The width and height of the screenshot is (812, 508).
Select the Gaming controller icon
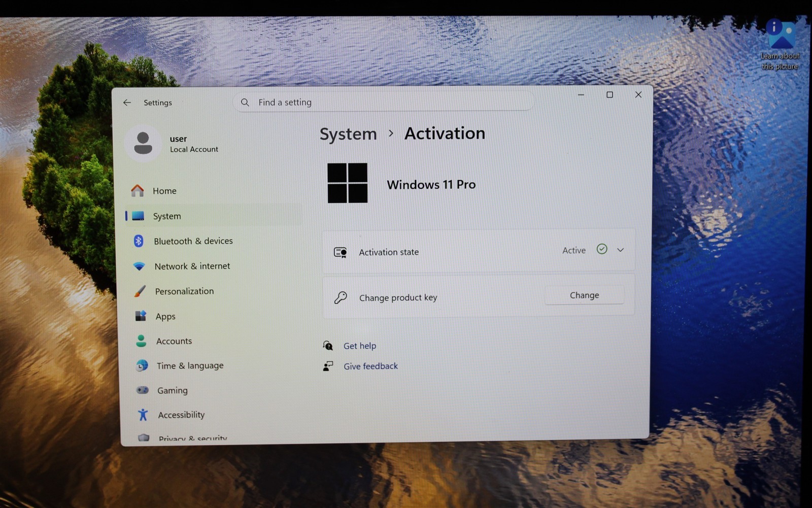(143, 390)
